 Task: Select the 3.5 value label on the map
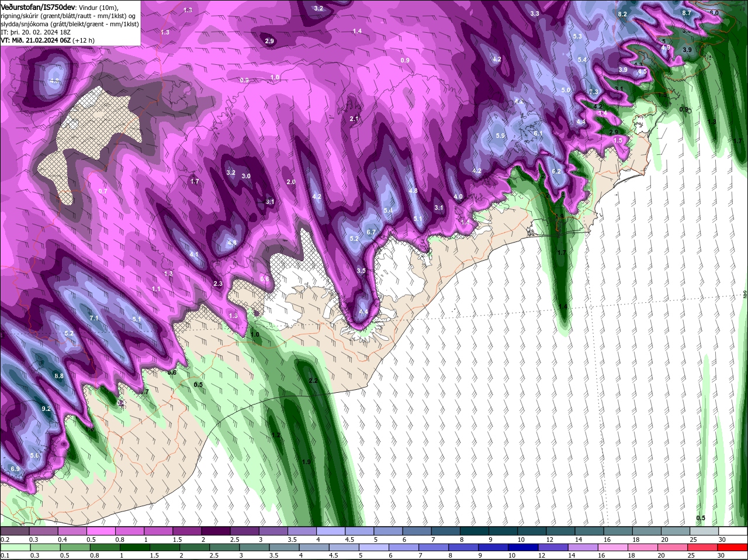tap(361, 271)
